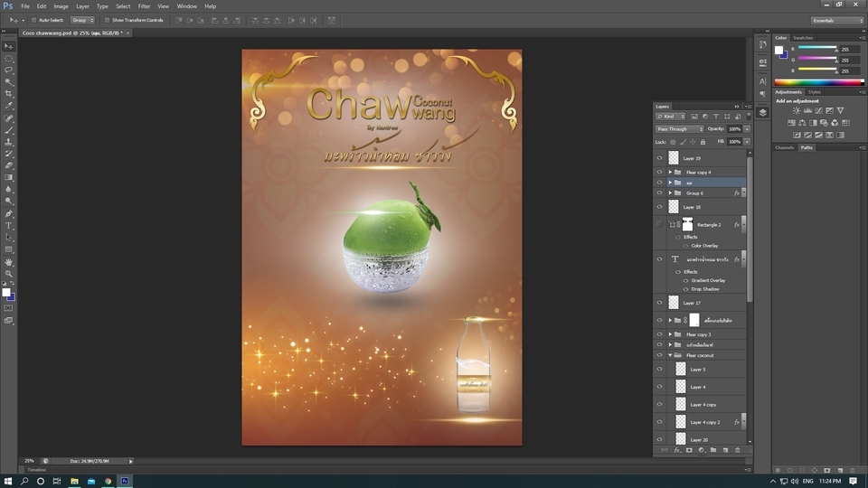Hide Layer 19 visibility eye
This screenshot has width=868, height=488.
(x=659, y=158)
